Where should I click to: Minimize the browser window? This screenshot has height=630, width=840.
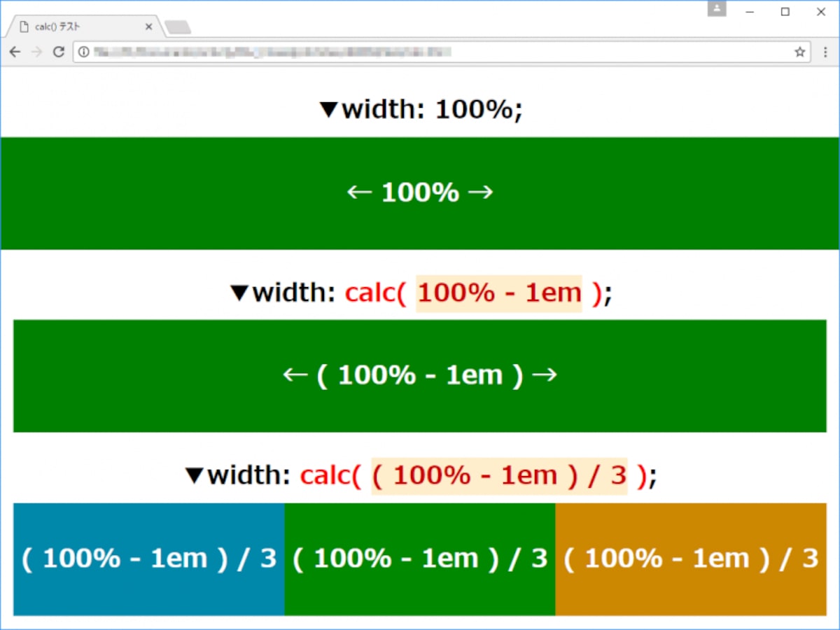click(750, 11)
